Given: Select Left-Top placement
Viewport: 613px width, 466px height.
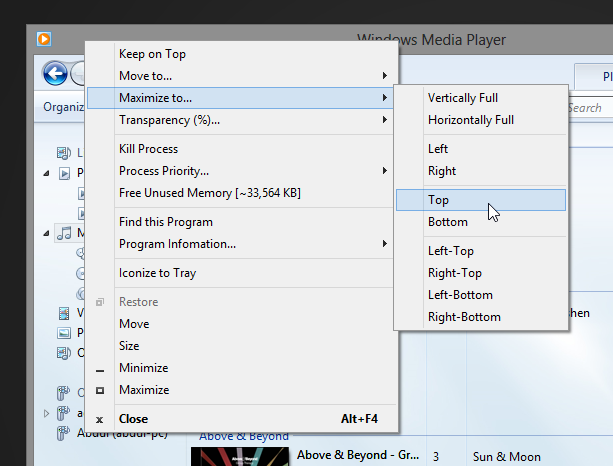Looking at the screenshot, I should click(x=481, y=251).
